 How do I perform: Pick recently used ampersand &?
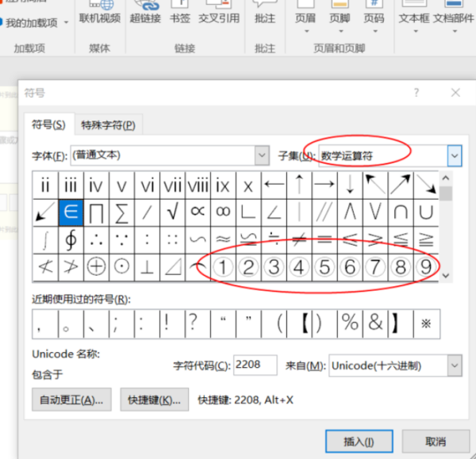[375, 323]
